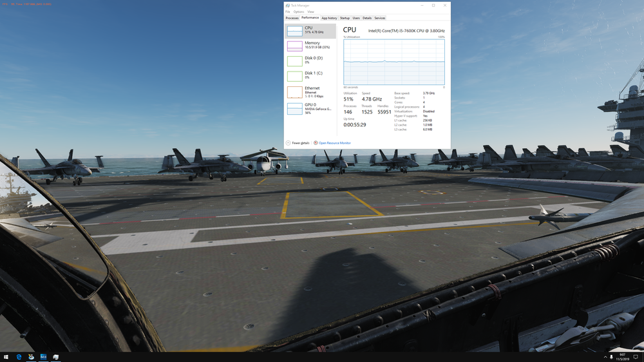The width and height of the screenshot is (644, 362).
Task: Minimize the Task Manager window
Action: click(x=422, y=5)
